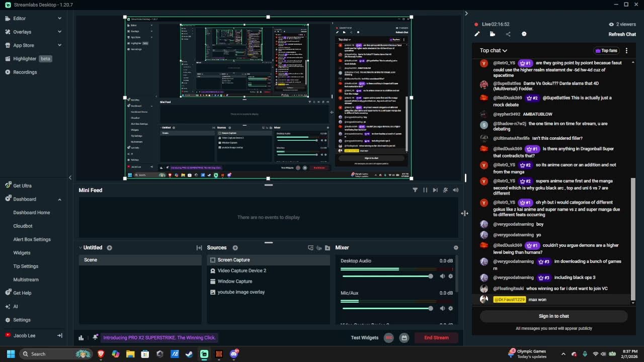Open the AI sidebar item

(x=12, y=306)
